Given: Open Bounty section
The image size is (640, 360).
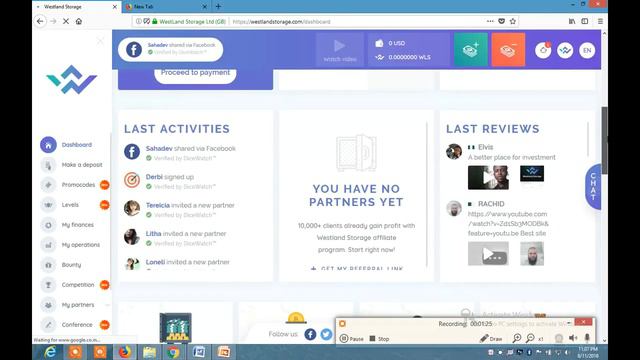Looking at the screenshot, I should 61,265.
